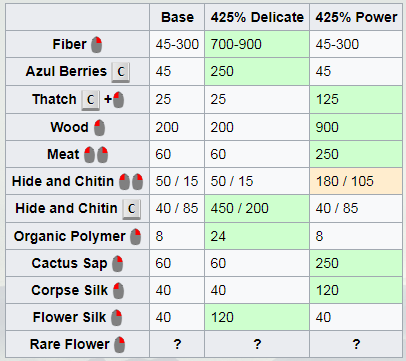Screen dimensions: 406x361
Task: Click the C key icon beside Azul Berries
Action: (x=121, y=72)
